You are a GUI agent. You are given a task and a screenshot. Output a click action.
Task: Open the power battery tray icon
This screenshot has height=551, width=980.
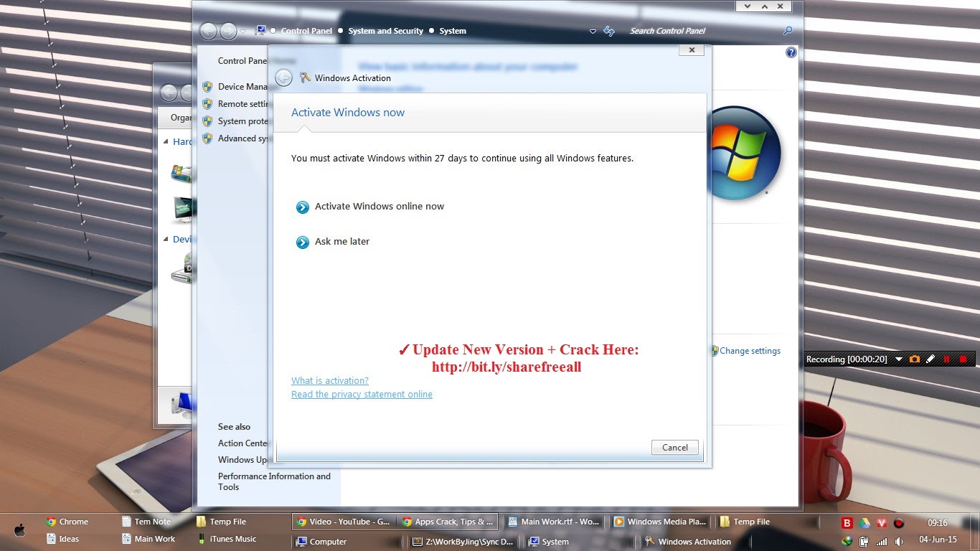tap(864, 541)
